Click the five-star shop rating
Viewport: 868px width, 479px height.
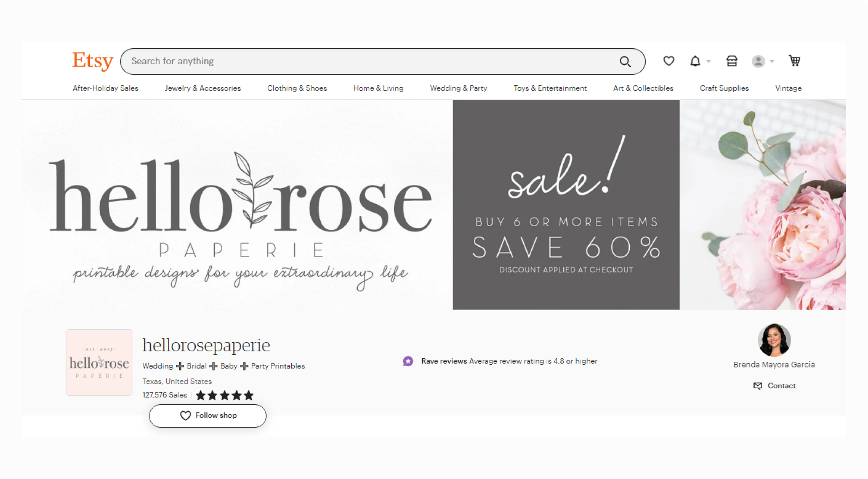click(224, 395)
